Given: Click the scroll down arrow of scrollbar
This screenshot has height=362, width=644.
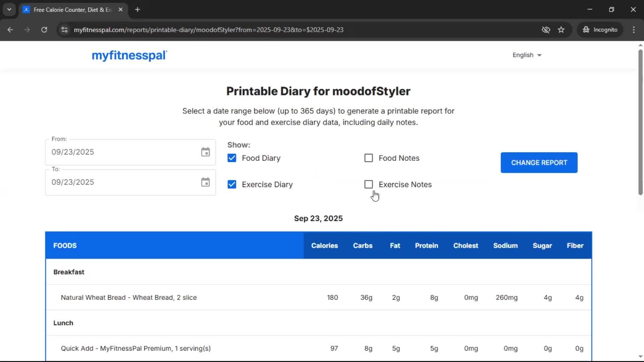Looking at the screenshot, I should (640, 357).
